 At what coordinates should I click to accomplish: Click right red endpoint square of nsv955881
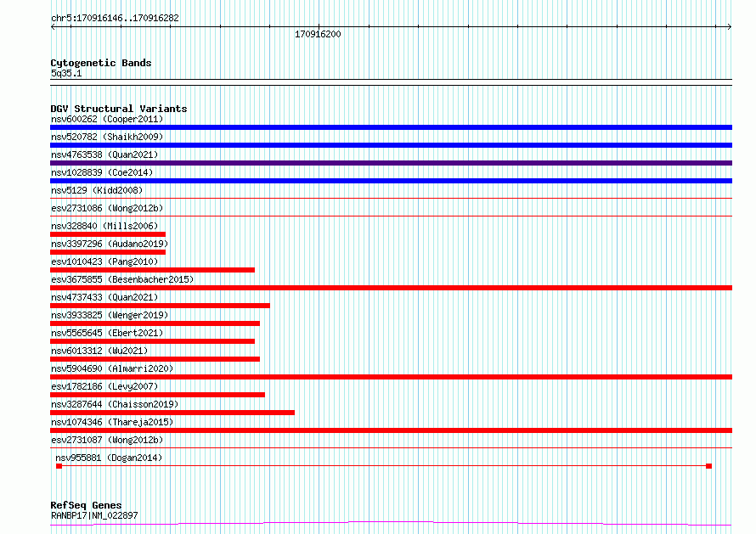point(708,466)
